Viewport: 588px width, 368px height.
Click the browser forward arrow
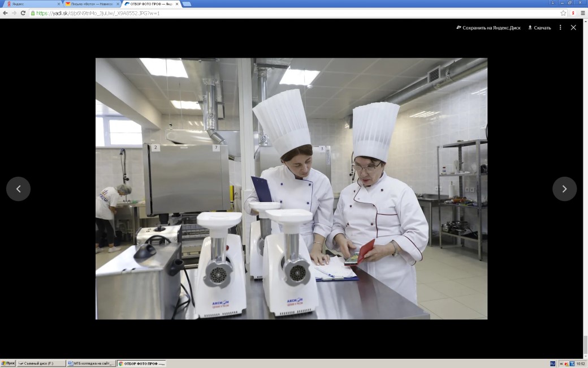[14, 13]
